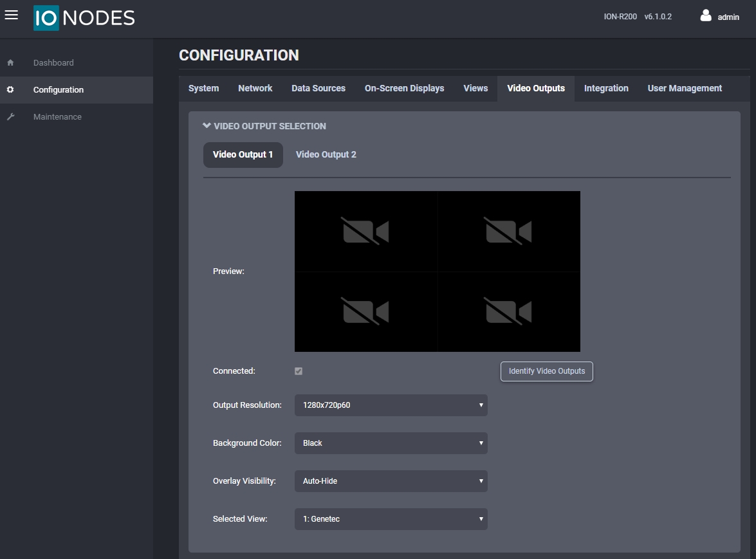This screenshot has height=559, width=756.
Task: Collapse the Video Output Selection section
Action: tap(264, 126)
